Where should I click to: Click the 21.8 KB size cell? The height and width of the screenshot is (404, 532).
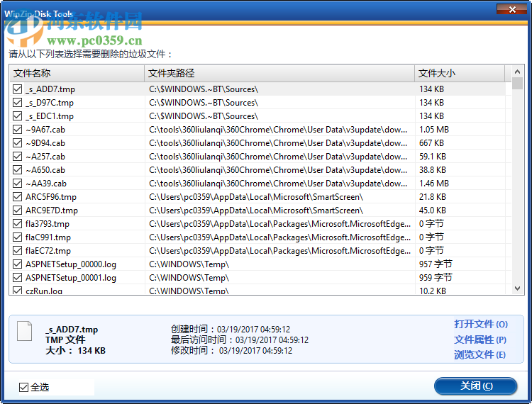coord(433,197)
